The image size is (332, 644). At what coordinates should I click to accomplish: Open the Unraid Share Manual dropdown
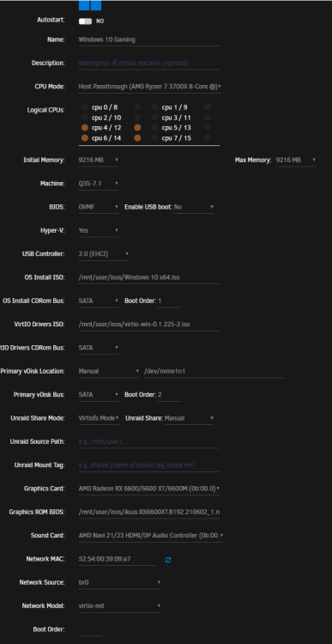(x=189, y=418)
